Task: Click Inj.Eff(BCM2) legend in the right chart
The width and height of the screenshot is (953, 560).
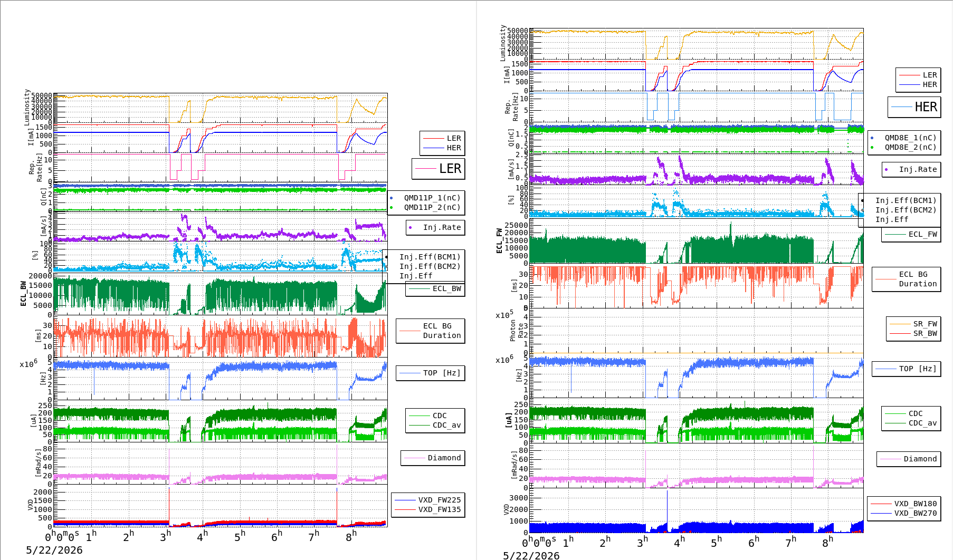Action: click(906, 210)
